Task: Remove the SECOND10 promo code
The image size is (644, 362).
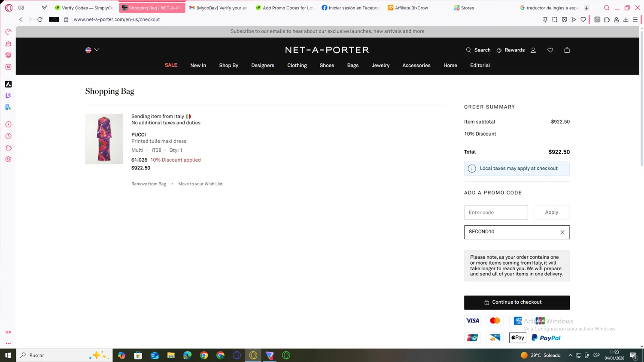Action: 562,232
